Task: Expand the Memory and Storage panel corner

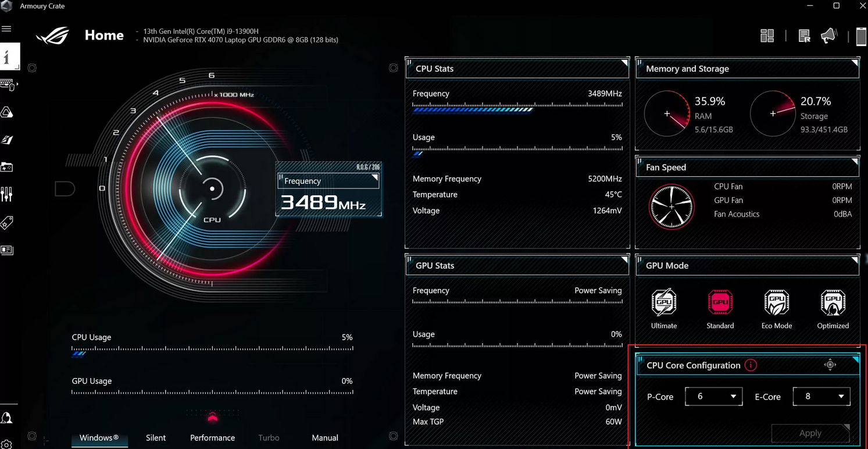Action: 855,62
